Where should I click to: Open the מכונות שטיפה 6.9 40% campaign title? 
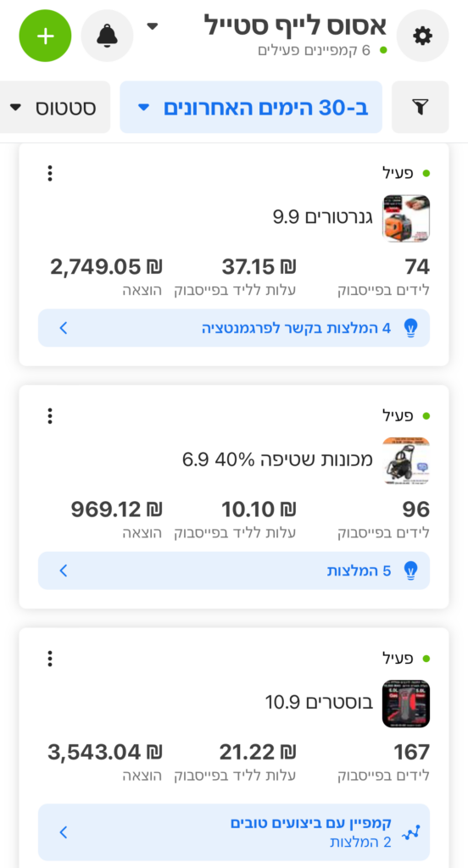click(278, 459)
